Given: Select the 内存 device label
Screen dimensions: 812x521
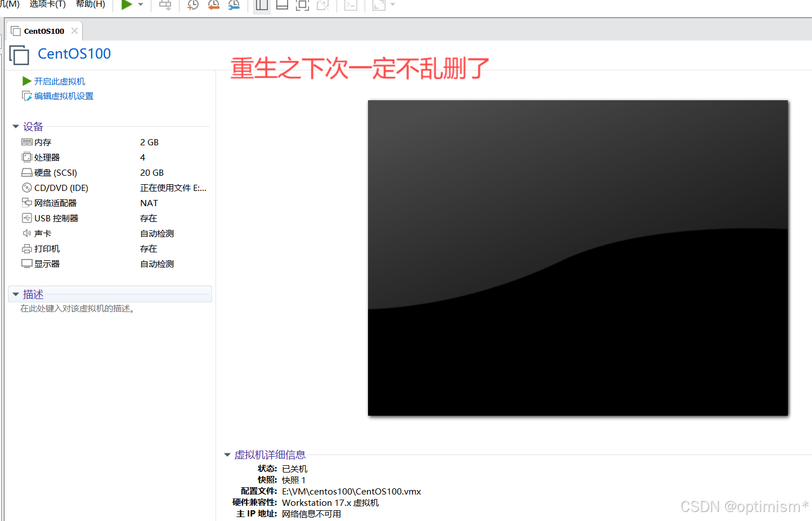Looking at the screenshot, I should point(43,143).
